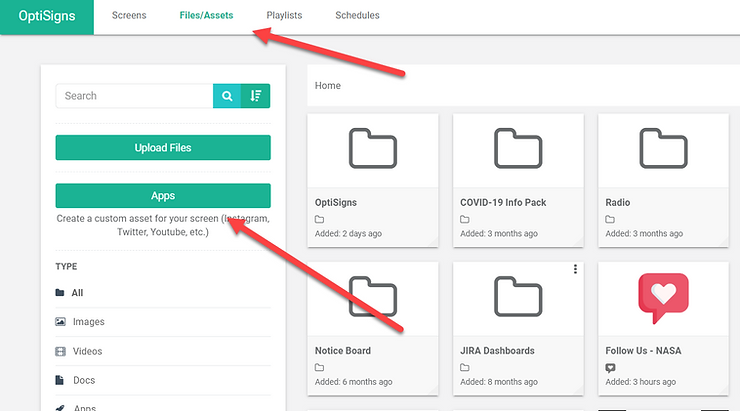740x411 pixels.
Task: Click the OptiSigns folder name text
Action: click(x=336, y=202)
